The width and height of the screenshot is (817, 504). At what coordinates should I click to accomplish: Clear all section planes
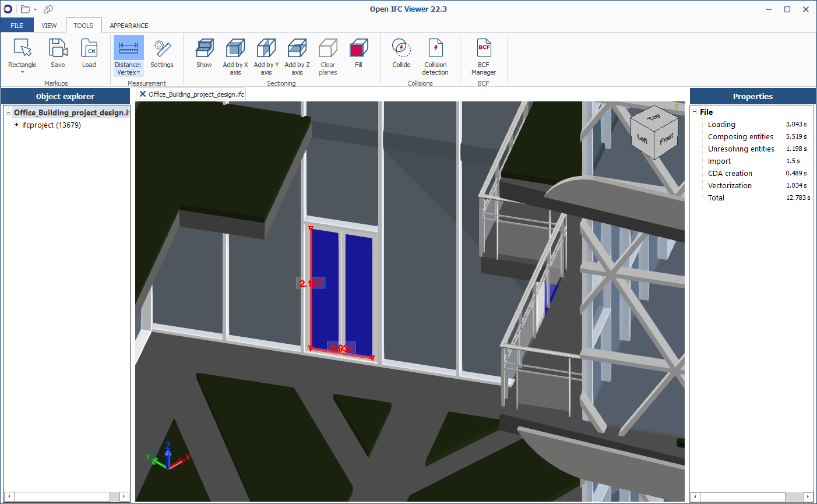click(x=327, y=55)
